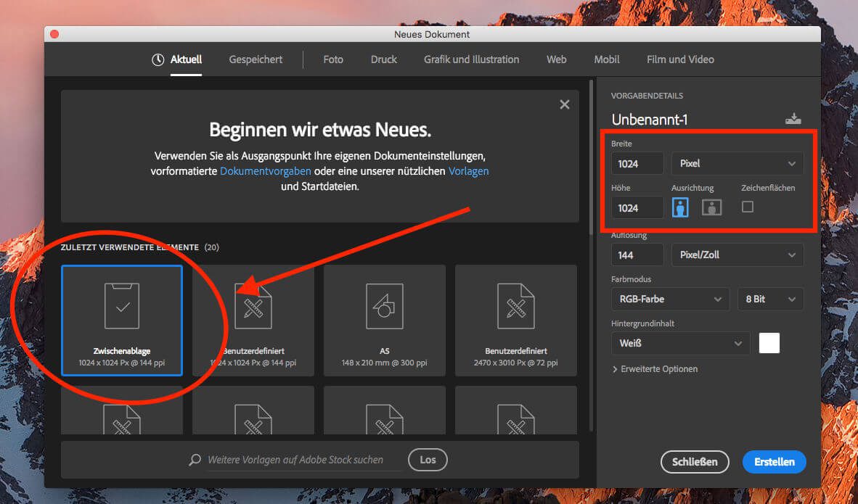Open the Pixel unit dropdown for width
The image size is (858, 504).
click(x=737, y=164)
